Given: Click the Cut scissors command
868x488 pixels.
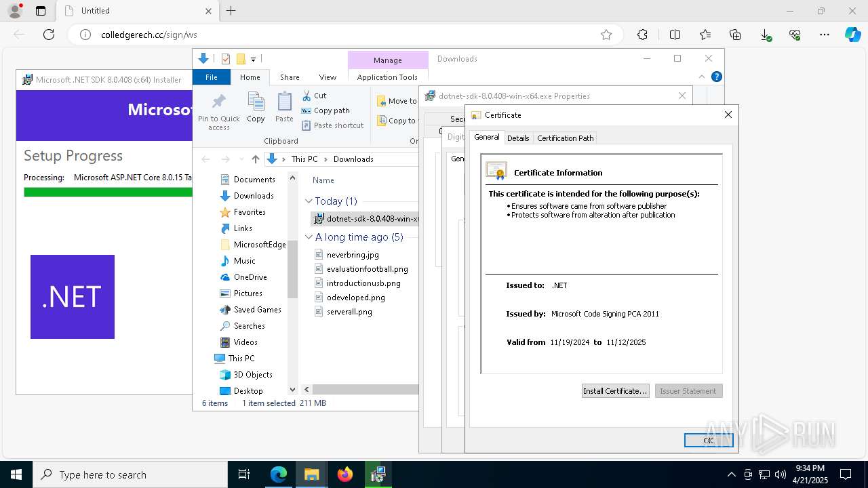Looking at the screenshot, I should (x=314, y=96).
